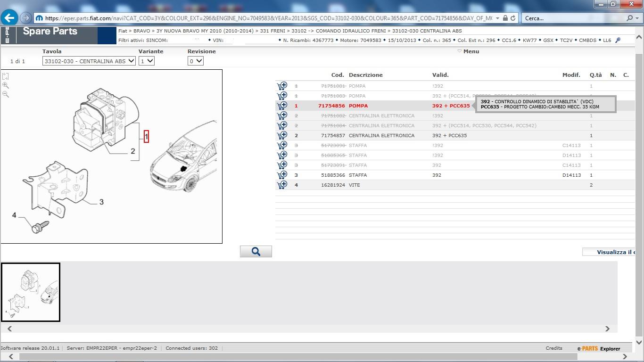
Task: Add 71751084 CENTRALINA ELETTRONICA to cart
Action: pos(282,125)
